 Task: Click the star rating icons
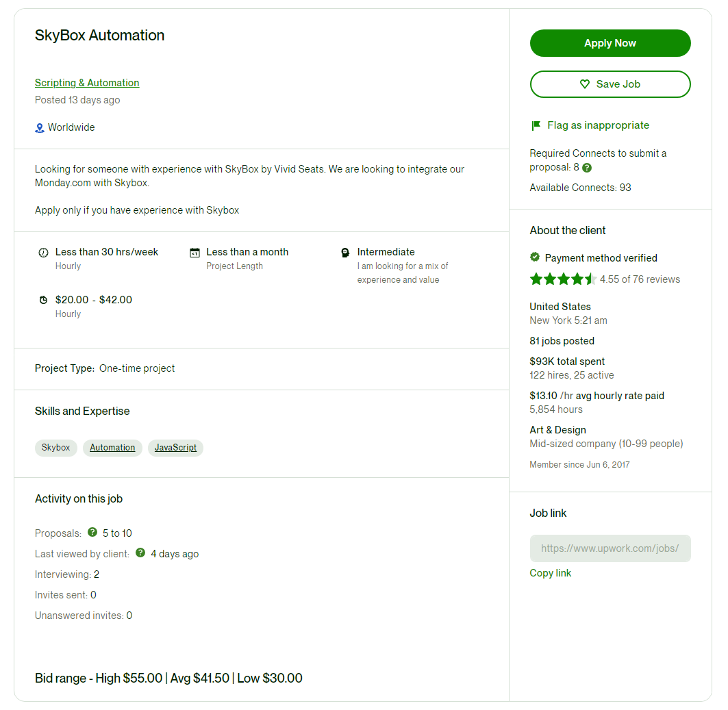click(x=563, y=279)
